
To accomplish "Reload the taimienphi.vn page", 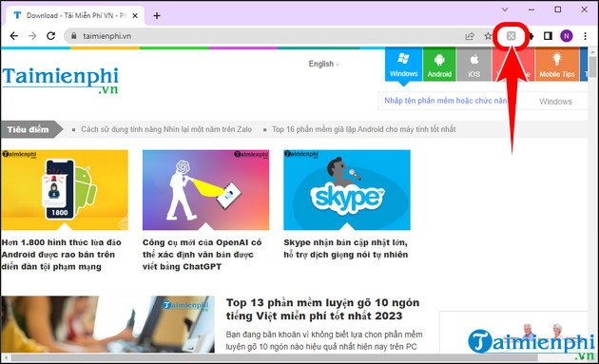I will (50, 36).
